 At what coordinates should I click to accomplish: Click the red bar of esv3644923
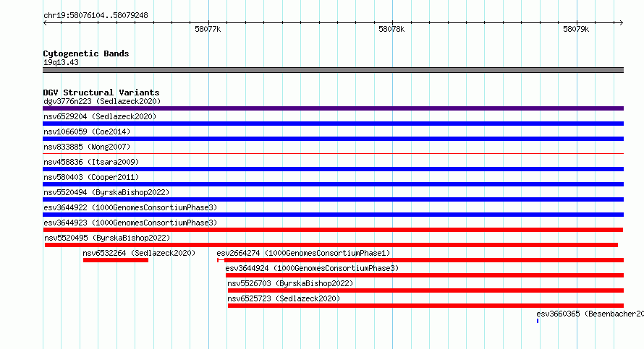(x=333, y=230)
